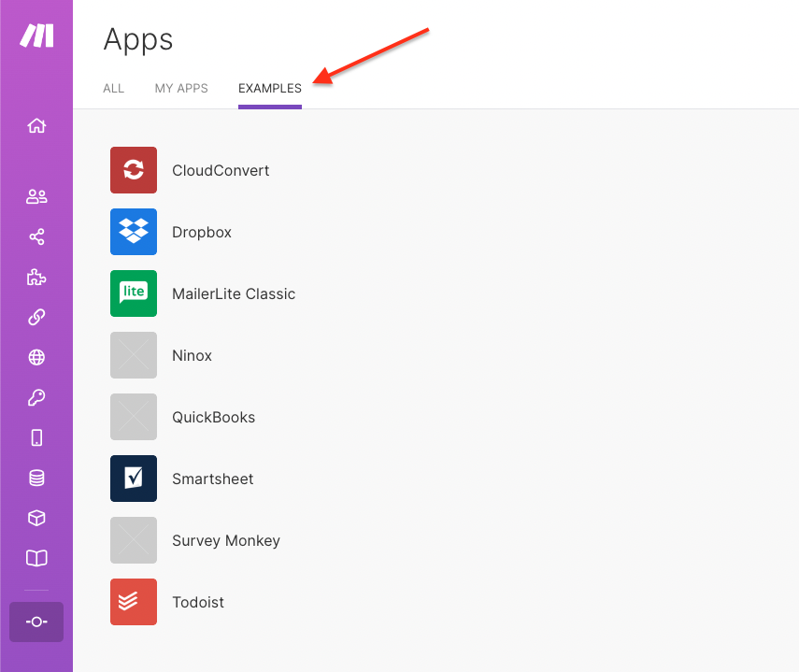
Task: Click the CloudConvert red app icon
Action: coord(134,170)
